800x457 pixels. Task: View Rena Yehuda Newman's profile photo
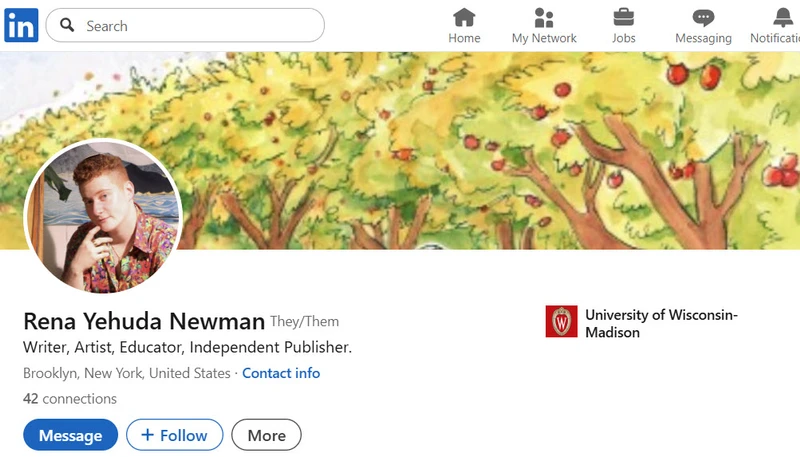coord(103,217)
